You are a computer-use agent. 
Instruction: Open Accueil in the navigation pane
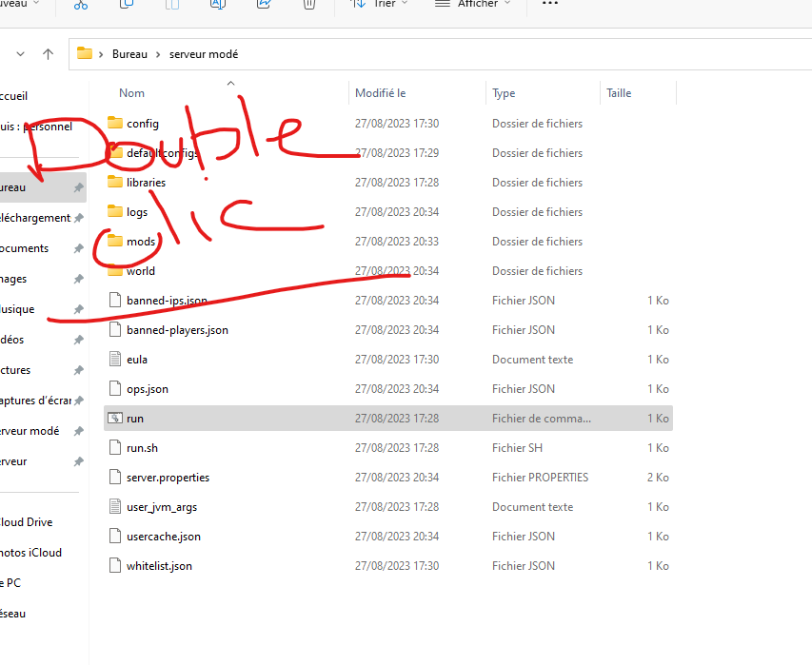pos(13,96)
